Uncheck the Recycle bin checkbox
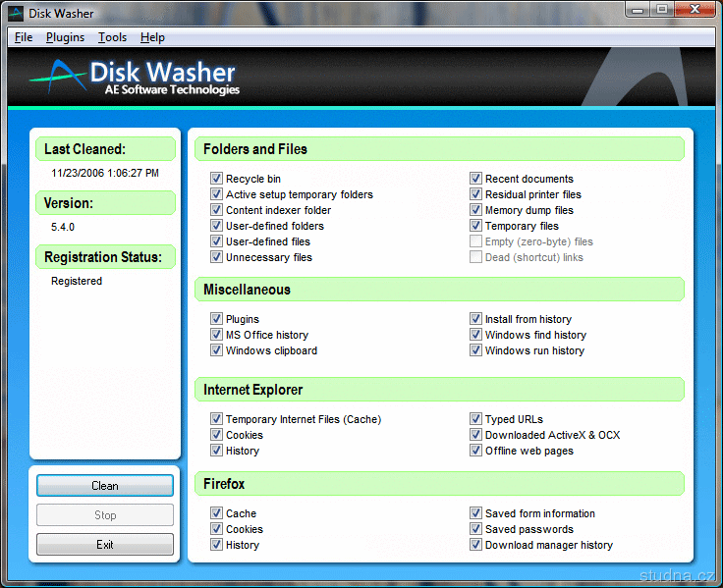Image resolution: width=723 pixels, height=588 pixels. (x=216, y=179)
